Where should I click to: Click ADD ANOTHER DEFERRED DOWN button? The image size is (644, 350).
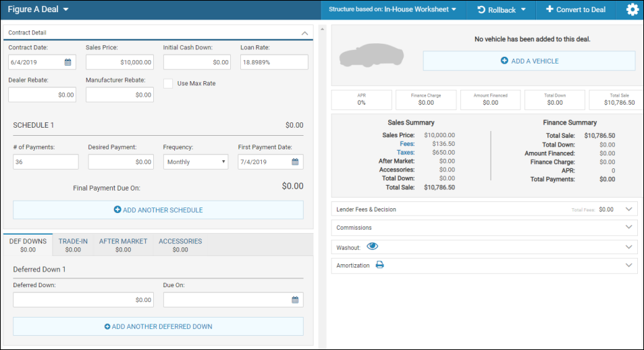(x=158, y=326)
